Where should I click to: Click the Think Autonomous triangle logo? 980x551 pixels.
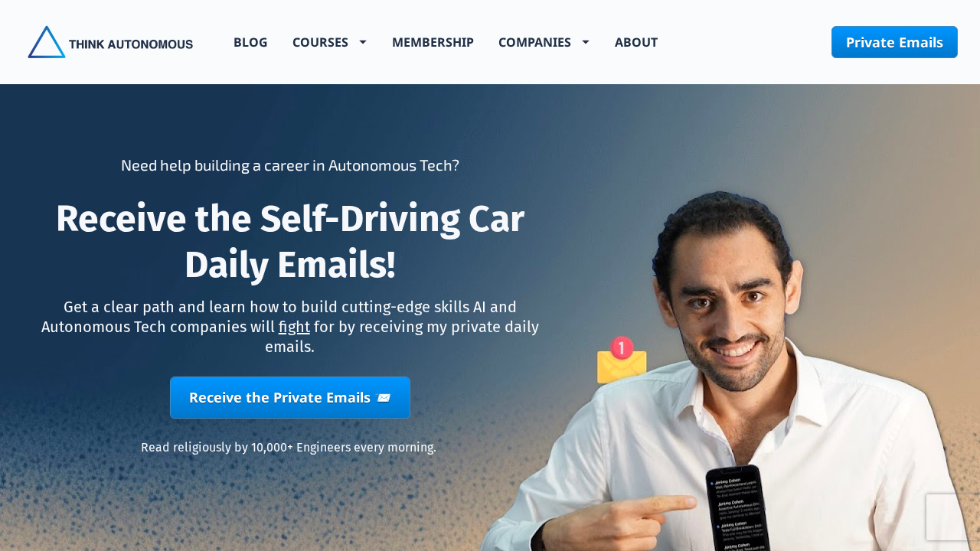(x=47, y=42)
